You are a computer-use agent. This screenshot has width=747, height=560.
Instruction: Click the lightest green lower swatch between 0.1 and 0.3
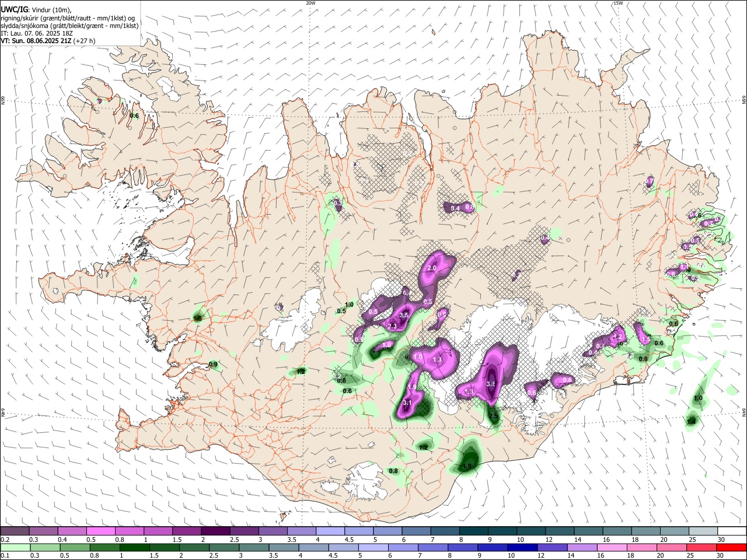pos(15,547)
